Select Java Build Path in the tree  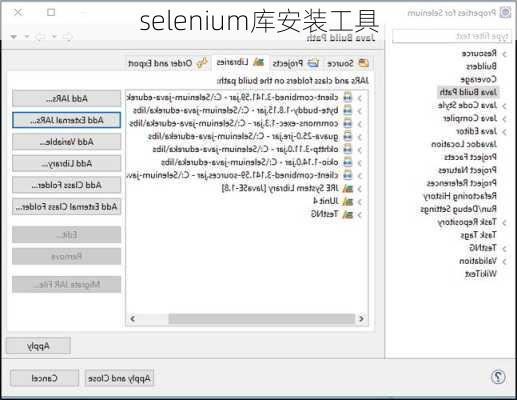(x=468, y=92)
